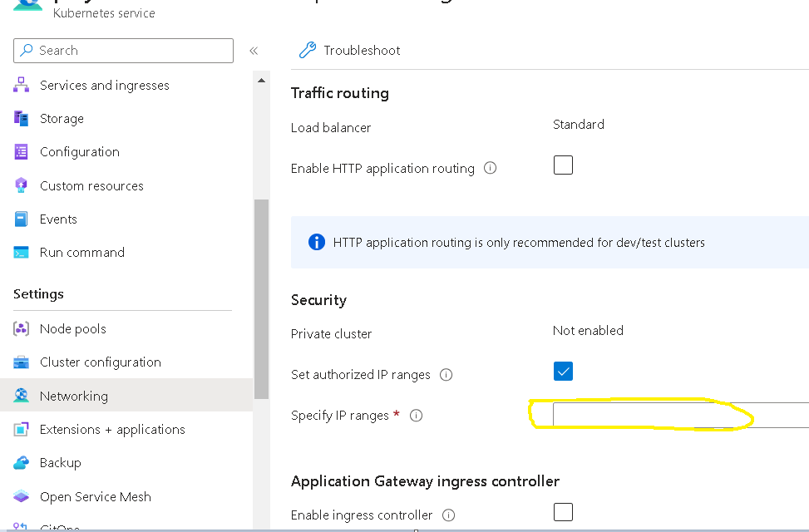Click the Open Service Mesh icon
Viewport: 809px width, 532px height.
22,496
